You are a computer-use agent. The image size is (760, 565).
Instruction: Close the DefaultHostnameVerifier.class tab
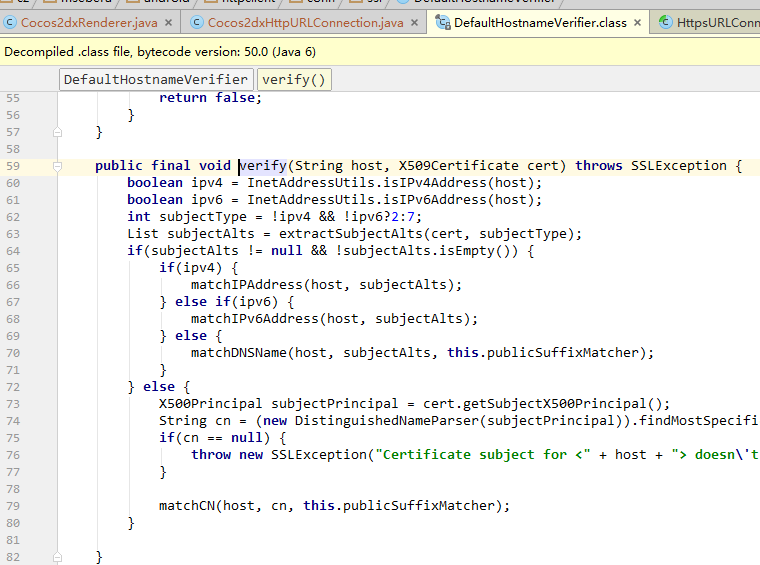coord(637,23)
